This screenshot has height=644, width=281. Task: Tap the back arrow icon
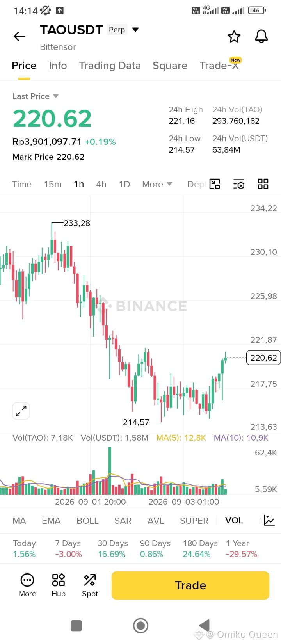[x=19, y=36]
